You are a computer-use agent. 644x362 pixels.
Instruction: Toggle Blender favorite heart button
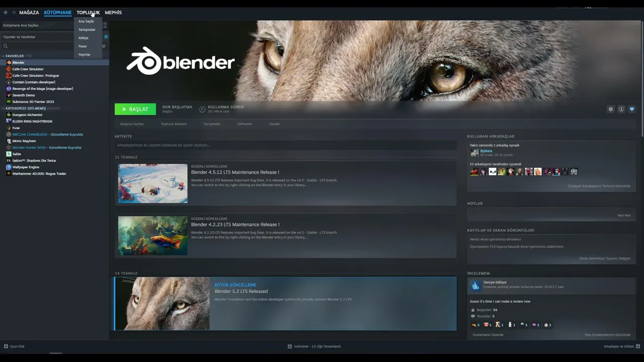(632, 109)
